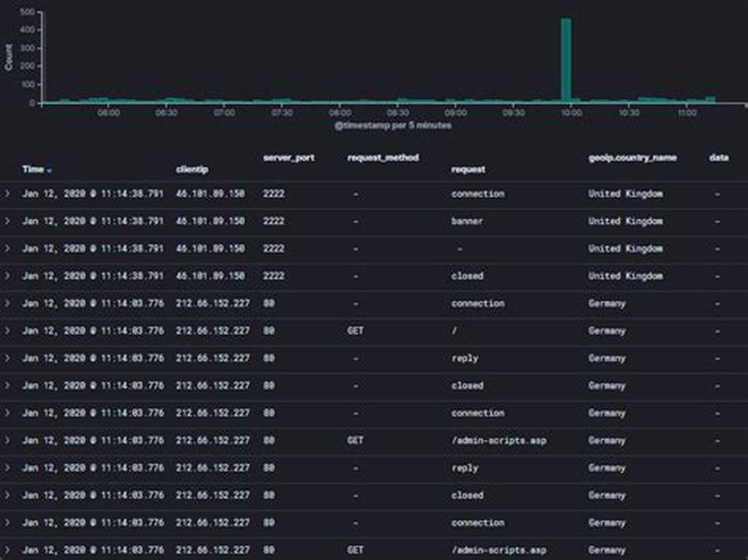The width and height of the screenshot is (748, 560).
Task: Select the tall spike bar in the histogram
Action: (x=566, y=60)
